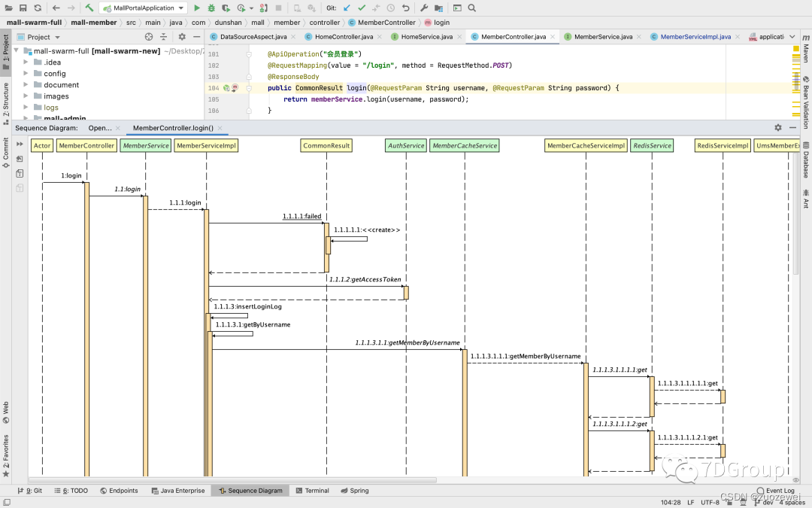Screen dimensions: 812x508
Task: Expand the .idea folder
Action: (26, 62)
